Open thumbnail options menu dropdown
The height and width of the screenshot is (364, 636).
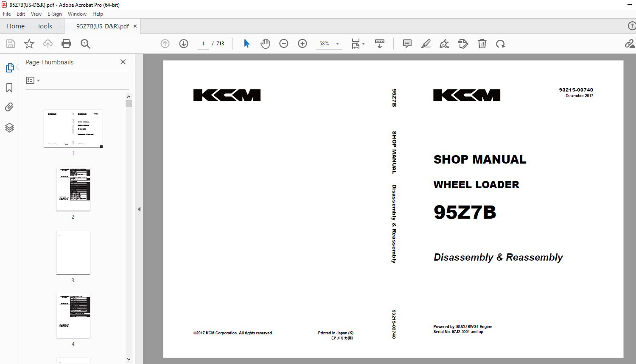(33, 81)
